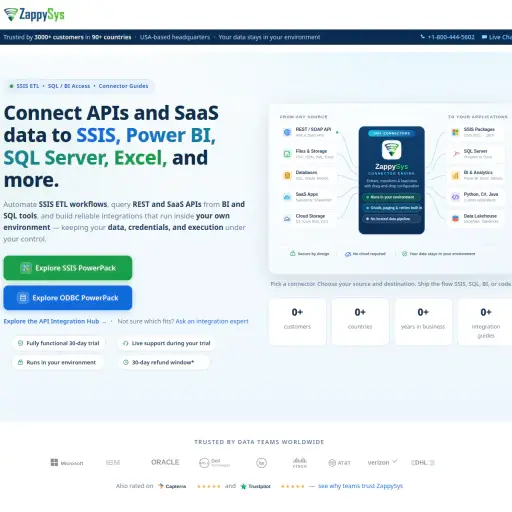Viewport: 512px width, 512px height.
Task: Click the BI & Analytics chart icon
Action: click(455, 175)
